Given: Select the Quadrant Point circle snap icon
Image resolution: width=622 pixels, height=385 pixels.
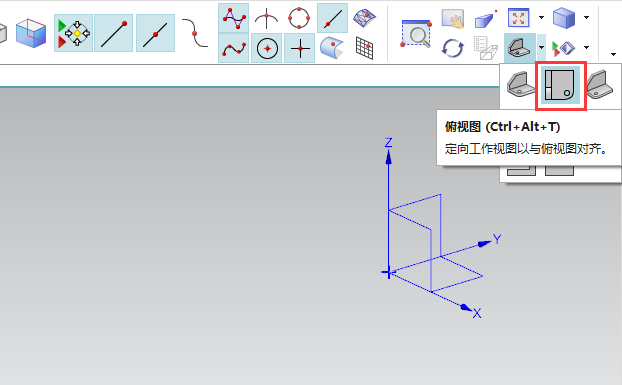Looking at the screenshot, I should pyautogui.click(x=299, y=18).
